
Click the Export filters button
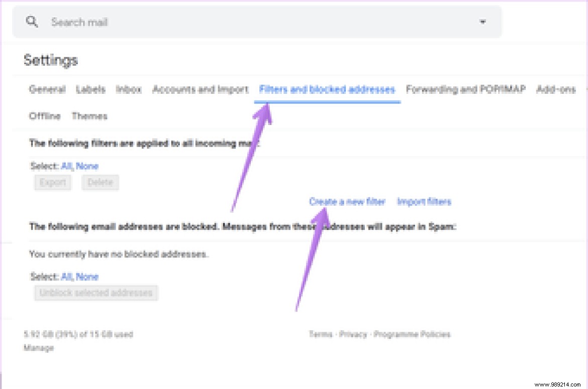[52, 182]
